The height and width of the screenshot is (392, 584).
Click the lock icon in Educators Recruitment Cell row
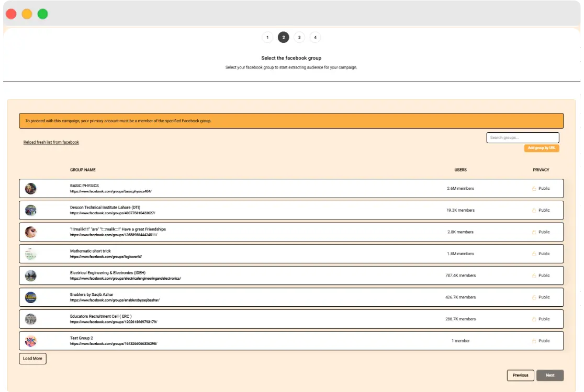pos(534,319)
